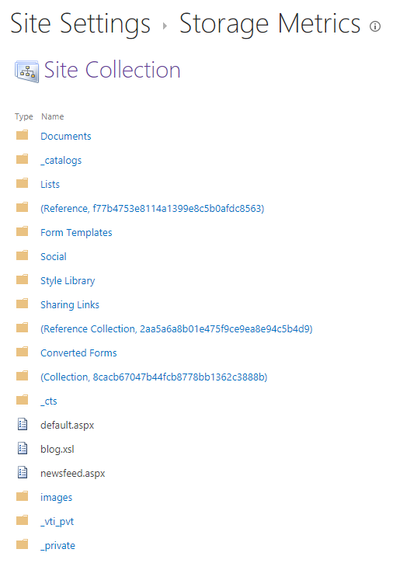The width and height of the screenshot is (400, 580).
Task: Click the folder icon next to Documents
Action: click(x=22, y=135)
